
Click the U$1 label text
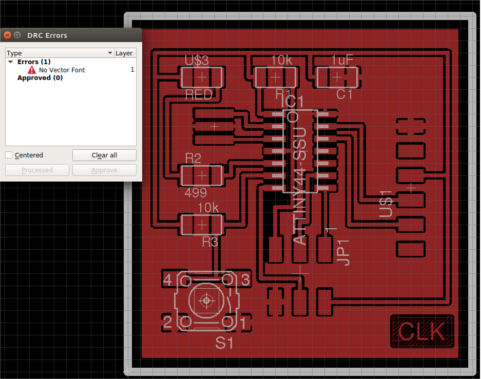point(386,204)
